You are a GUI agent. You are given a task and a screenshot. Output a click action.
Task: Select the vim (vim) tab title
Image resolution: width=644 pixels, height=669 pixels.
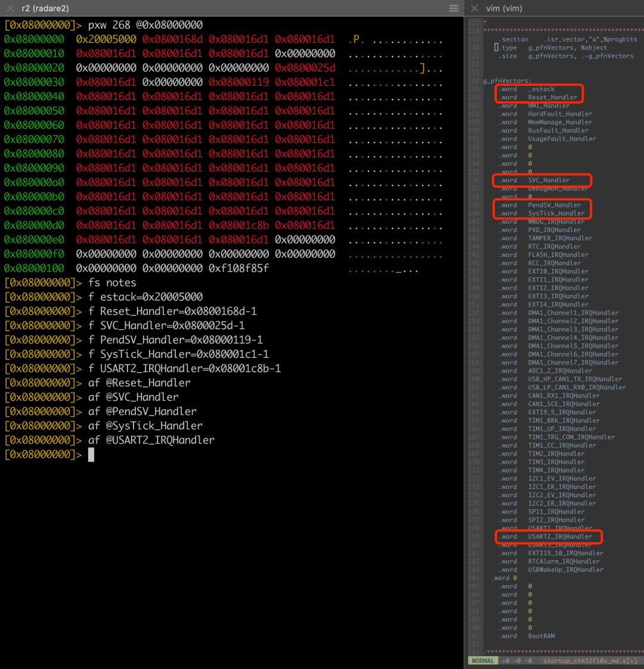(x=504, y=8)
